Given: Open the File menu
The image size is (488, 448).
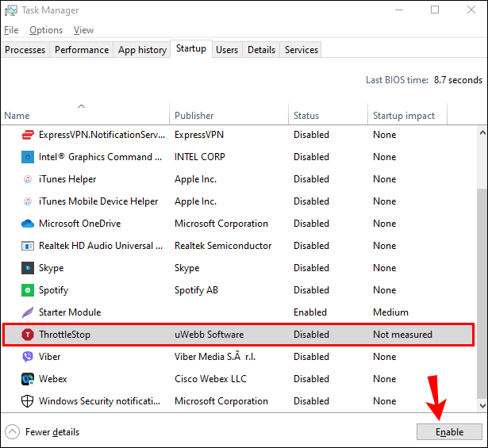Looking at the screenshot, I should (x=11, y=30).
